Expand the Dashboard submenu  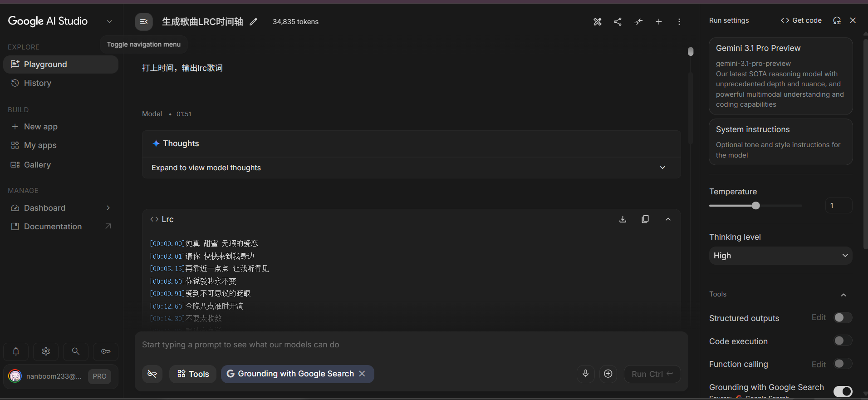pos(108,208)
